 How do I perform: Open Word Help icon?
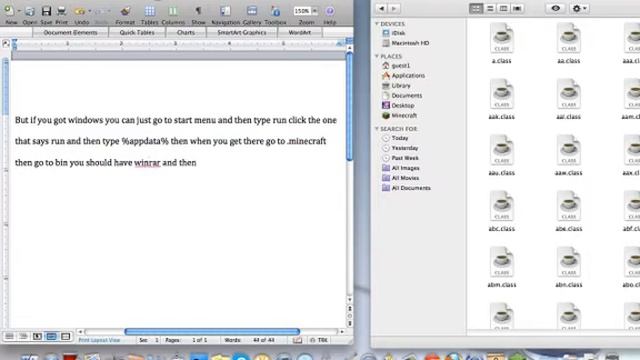coord(330,11)
